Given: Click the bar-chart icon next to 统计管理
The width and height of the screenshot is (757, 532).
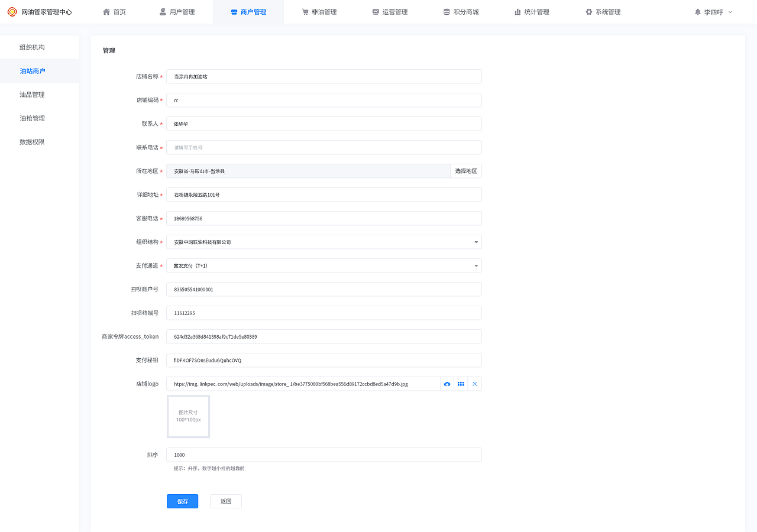Looking at the screenshot, I should 517,12.
